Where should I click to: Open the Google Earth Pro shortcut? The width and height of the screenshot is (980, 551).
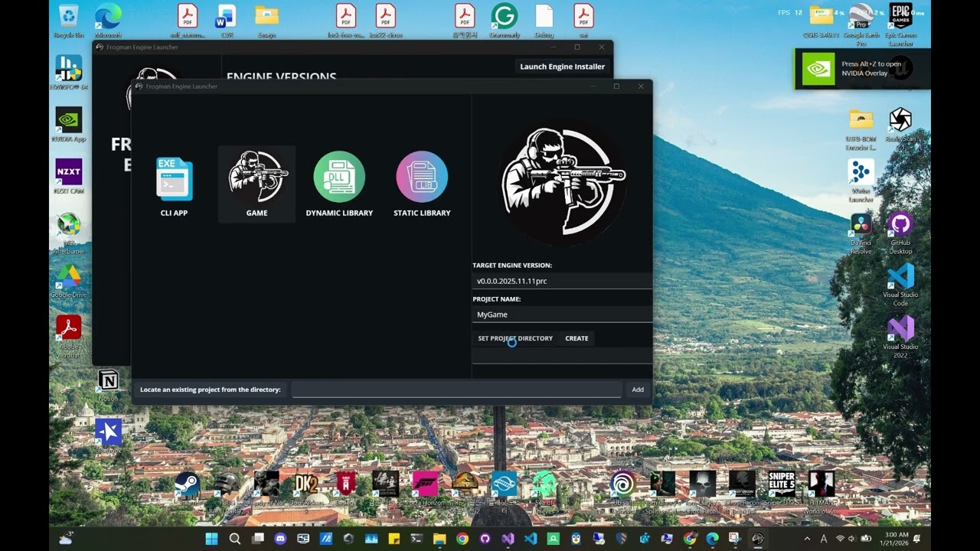[861, 23]
